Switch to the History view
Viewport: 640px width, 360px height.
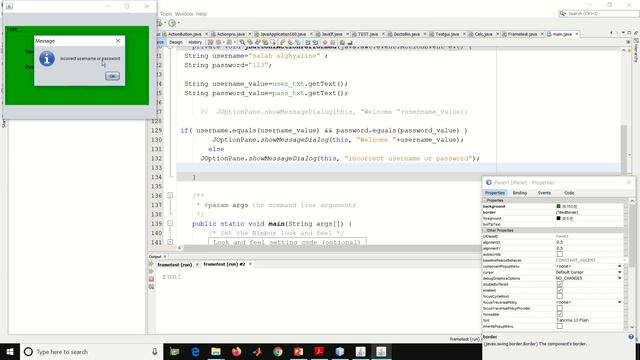point(195,42)
